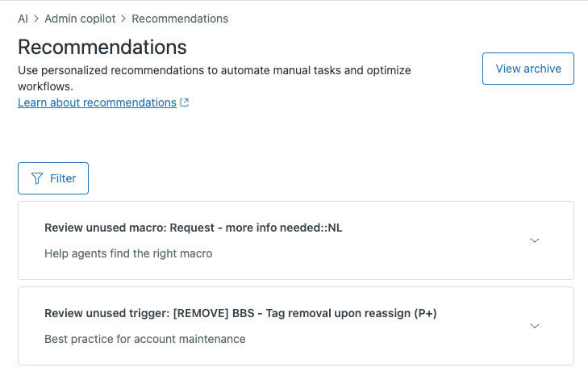This screenshot has width=588, height=372.
Task: Expand the unused trigger recommendation chevron
Action: [x=534, y=326]
